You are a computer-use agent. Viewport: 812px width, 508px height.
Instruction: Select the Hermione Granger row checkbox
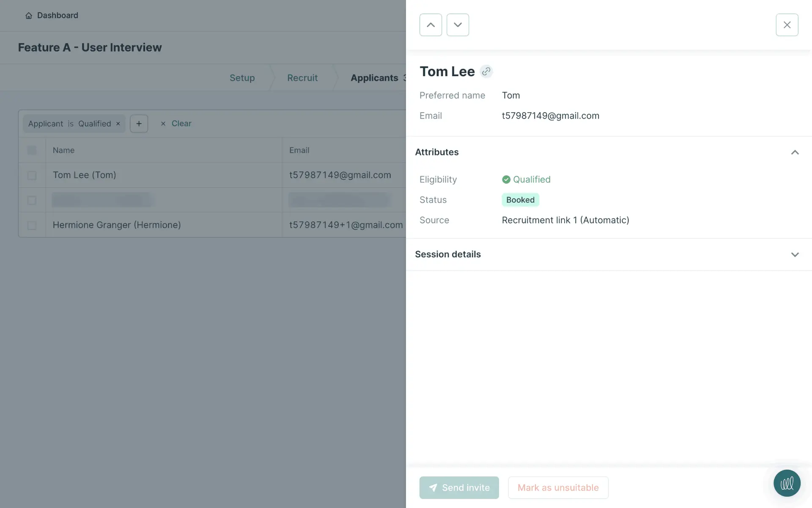coord(32,225)
